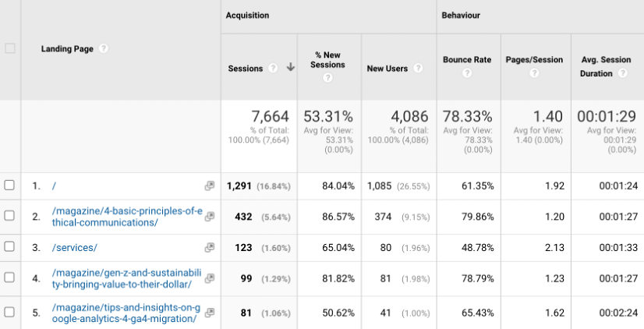Open /services/ page external link icon
Image resolution: width=644 pixels, height=329 pixels.
tap(209, 247)
